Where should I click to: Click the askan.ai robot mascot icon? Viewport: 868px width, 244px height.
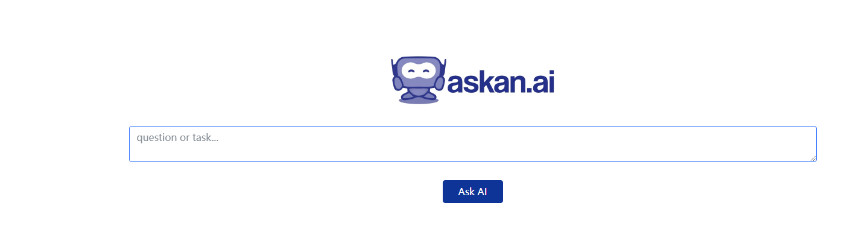[x=418, y=81]
